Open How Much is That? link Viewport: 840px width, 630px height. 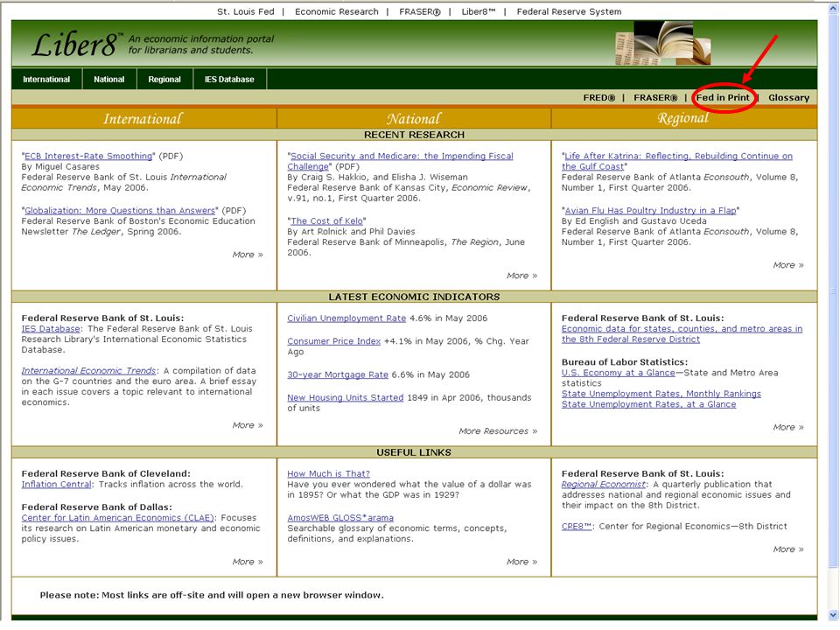(x=328, y=474)
